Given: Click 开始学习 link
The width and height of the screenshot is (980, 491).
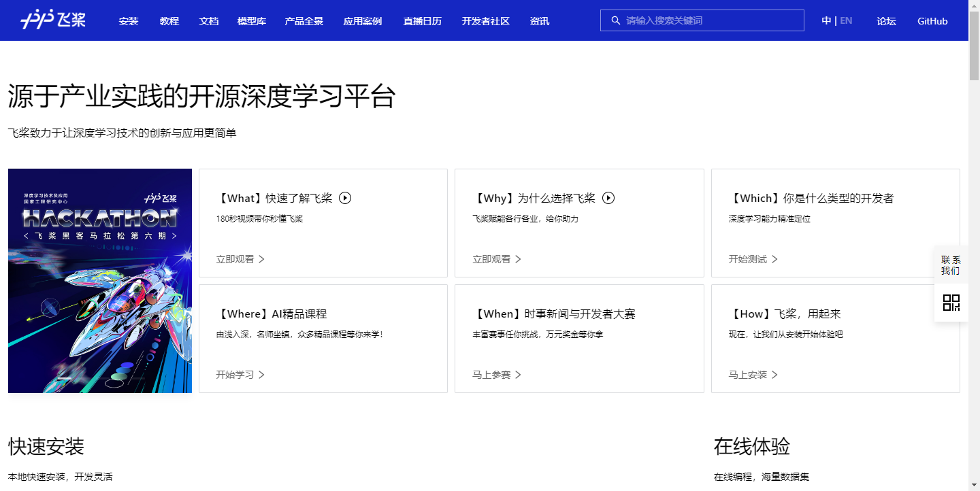Looking at the screenshot, I should pos(235,375).
